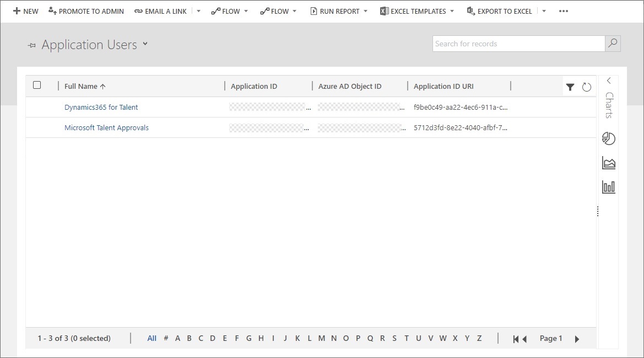Filter names by letter A
Screen dimensions: 644x358
177,338
